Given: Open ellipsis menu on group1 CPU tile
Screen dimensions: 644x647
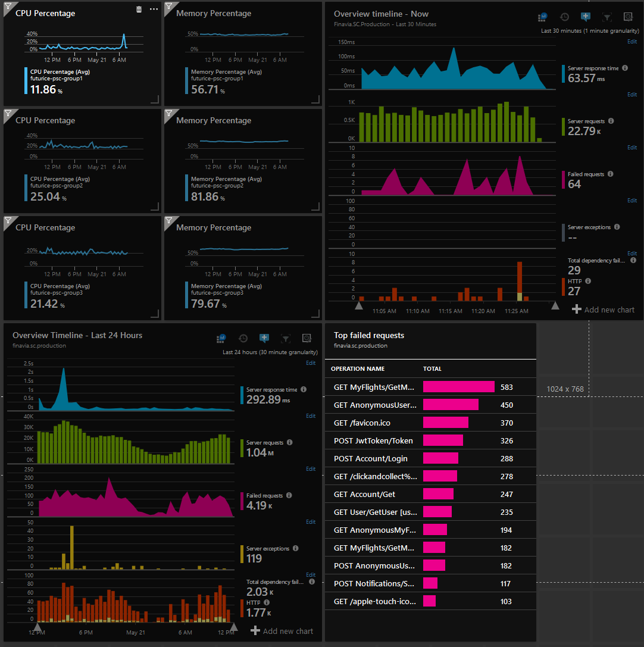Looking at the screenshot, I should pyautogui.click(x=154, y=9).
